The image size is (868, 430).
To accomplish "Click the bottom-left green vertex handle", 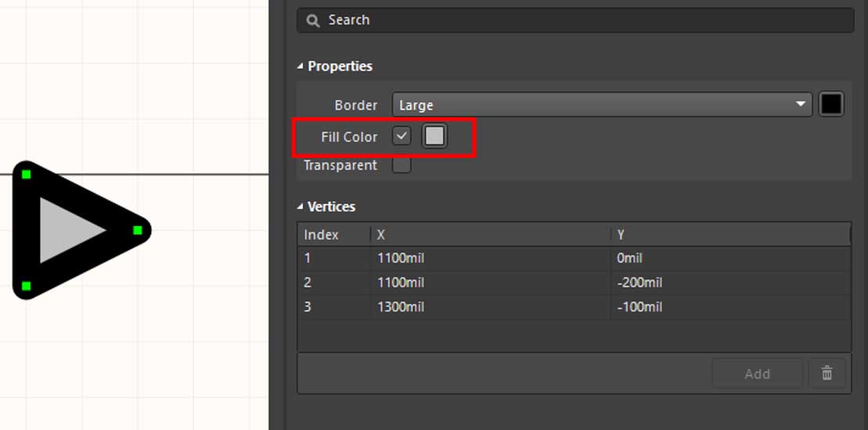I will pos(27,286).
